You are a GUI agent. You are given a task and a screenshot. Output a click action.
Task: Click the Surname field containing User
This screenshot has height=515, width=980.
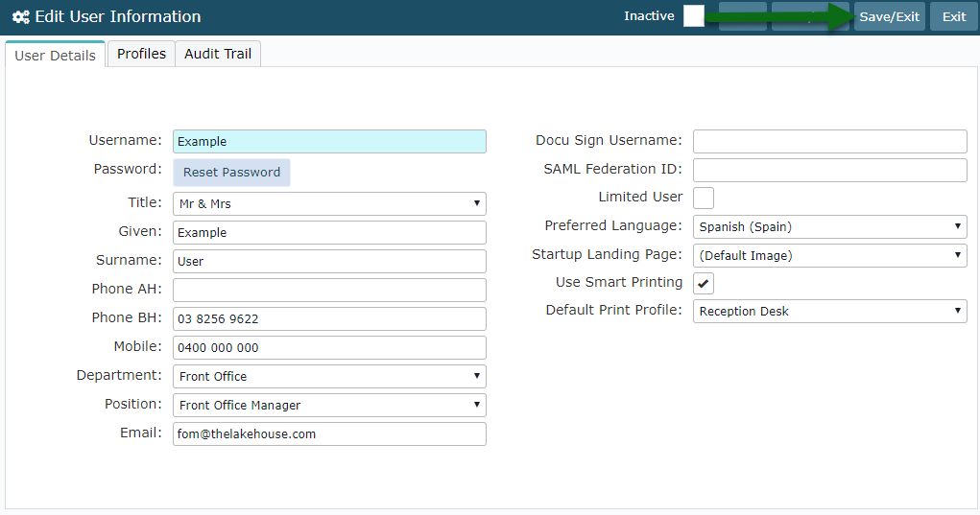329,261
